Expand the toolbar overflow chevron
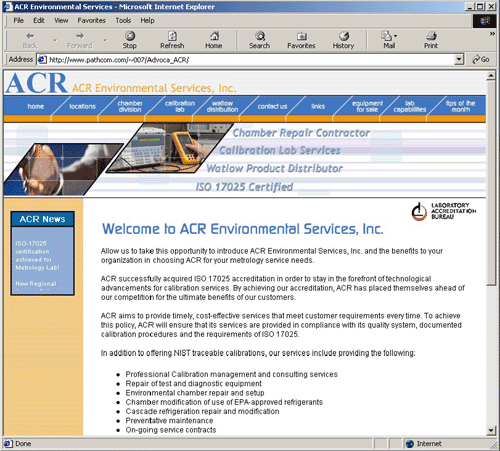Screen dimensions: 500x451 (492, 34)
